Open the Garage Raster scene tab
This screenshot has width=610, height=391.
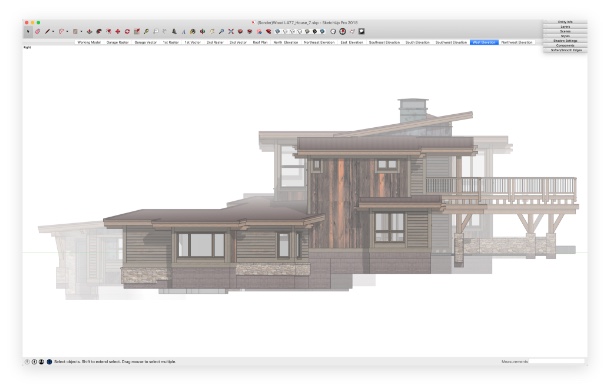(x=117, y=42)
